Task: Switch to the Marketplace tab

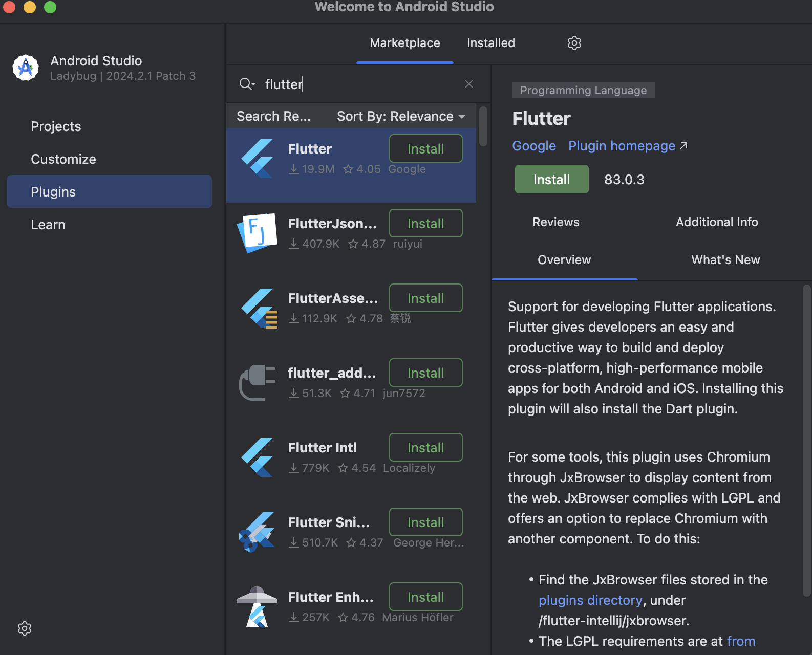Action: pyautogui.click(x=405, y=43)
